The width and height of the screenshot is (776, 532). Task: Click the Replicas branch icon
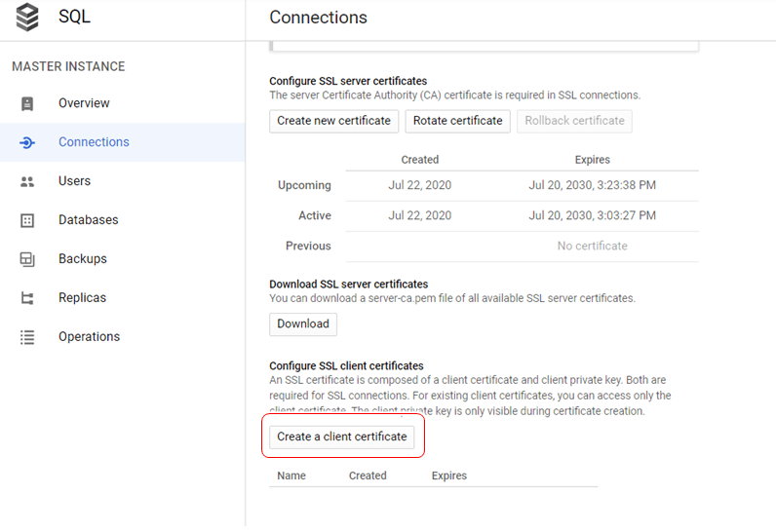pos(27,298)
